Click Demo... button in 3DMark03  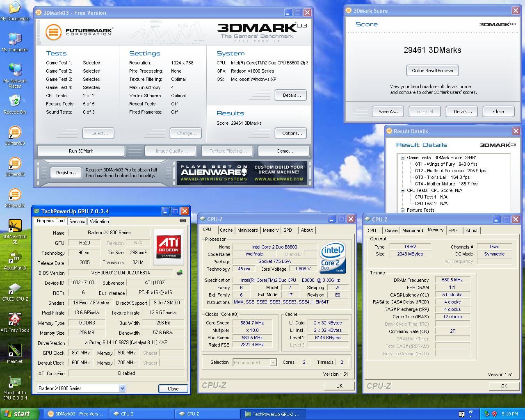(x=285, y=151)
